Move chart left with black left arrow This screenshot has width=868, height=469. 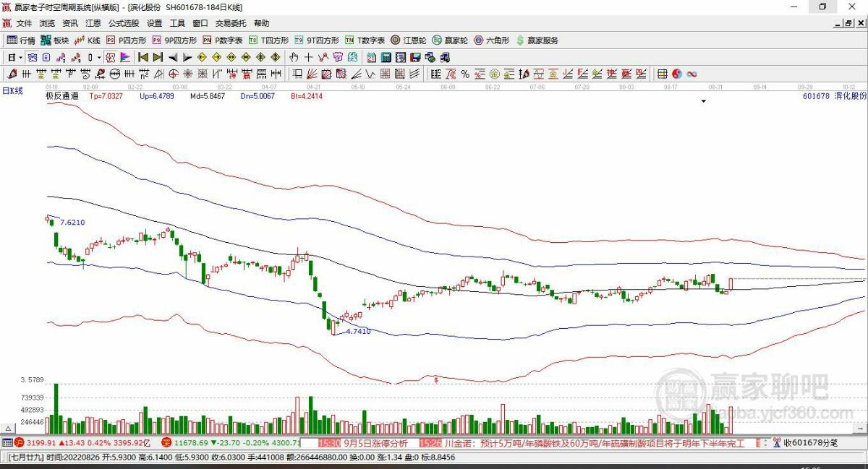173,57
